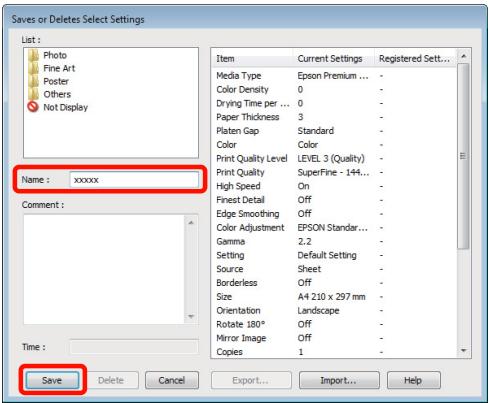Click the Time field
Image resolution: width=489 pixels, height=403 pixels.
(134, 347)
